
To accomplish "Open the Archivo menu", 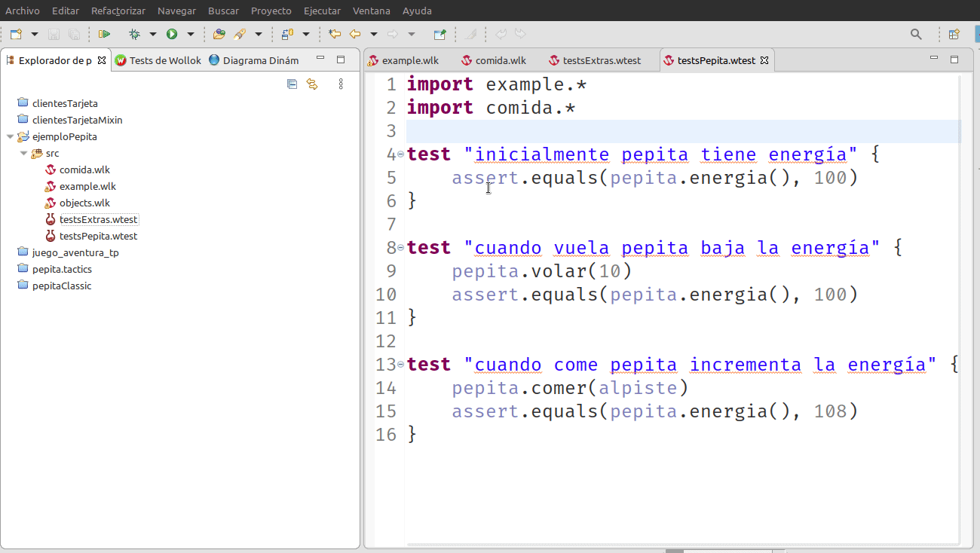I will click(23, 11).
